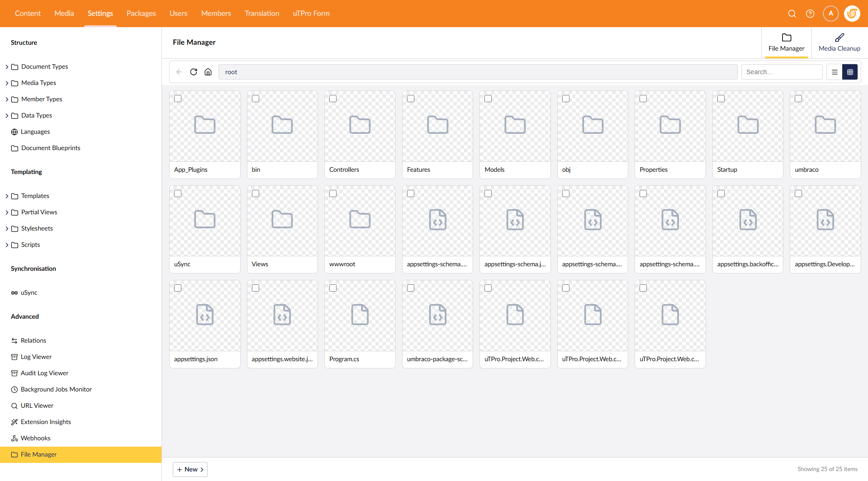
Task: Open the user avatar A menu
Action: click(x=830, y=14)
